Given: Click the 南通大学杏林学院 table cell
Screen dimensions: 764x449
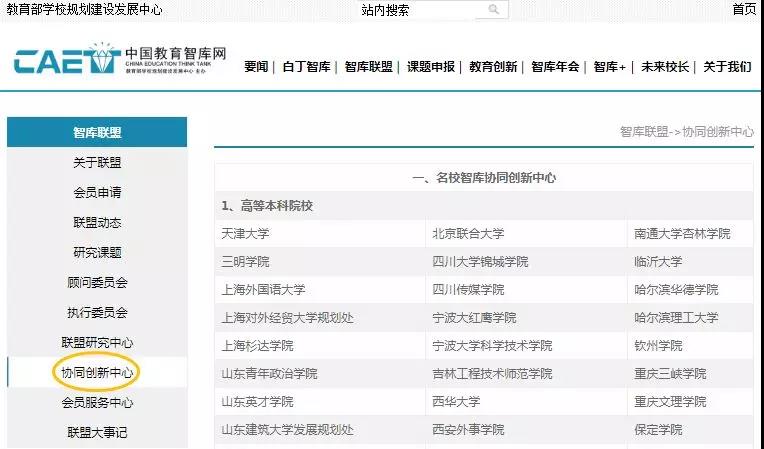Looking at the screenshot, I should (690, 233).
